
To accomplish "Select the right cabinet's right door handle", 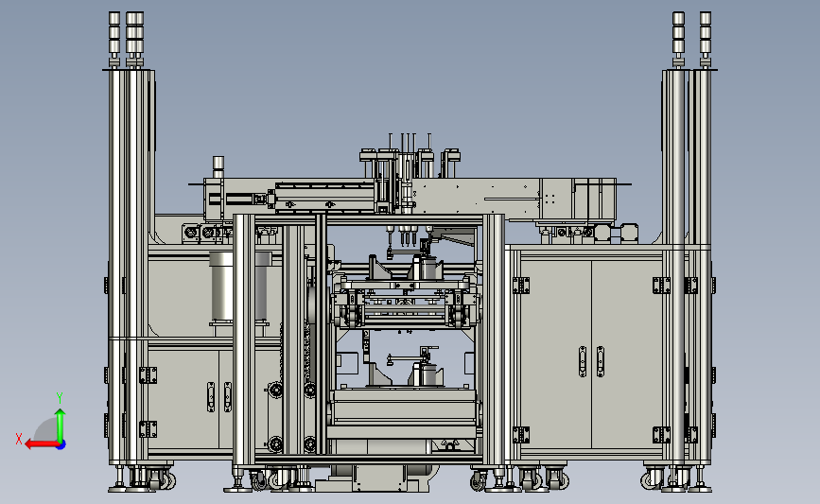I will click(x=601, y=361).
